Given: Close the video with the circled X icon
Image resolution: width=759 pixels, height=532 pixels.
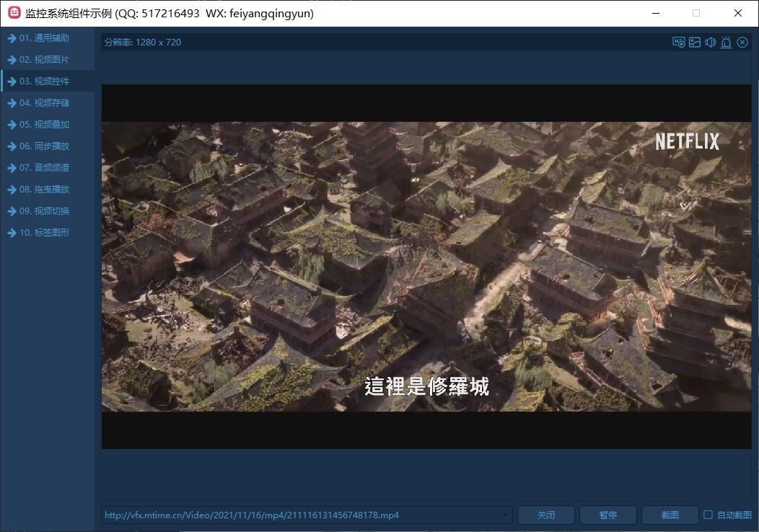Looking at the screenshot, I should point(742,43).
